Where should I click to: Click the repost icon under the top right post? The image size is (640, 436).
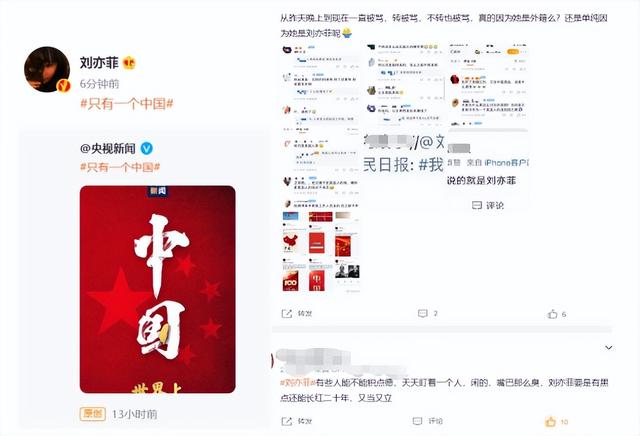tap(287, 314)
